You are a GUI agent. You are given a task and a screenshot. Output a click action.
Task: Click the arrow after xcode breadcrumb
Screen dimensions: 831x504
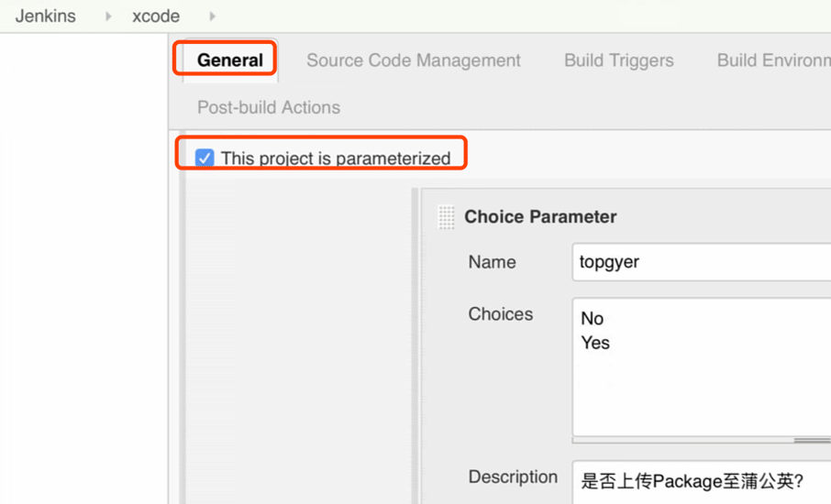coord(212,16)
